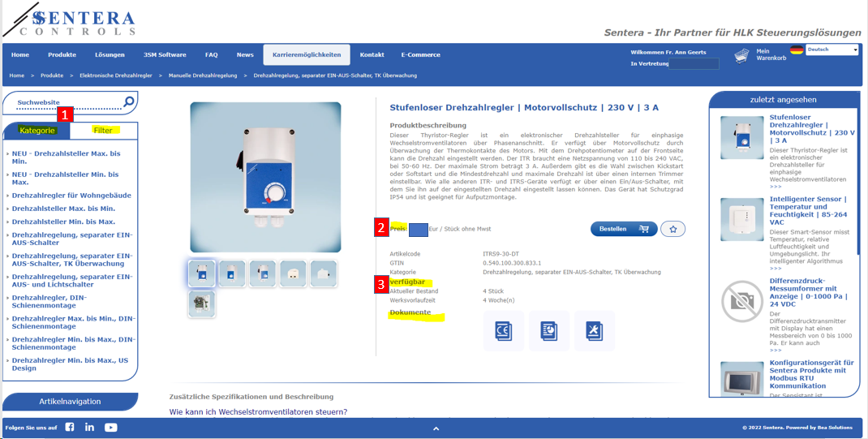Click the Sentera Controls logo
The image size is (868, 439).
pyautogui.click(x=71, y=20)
